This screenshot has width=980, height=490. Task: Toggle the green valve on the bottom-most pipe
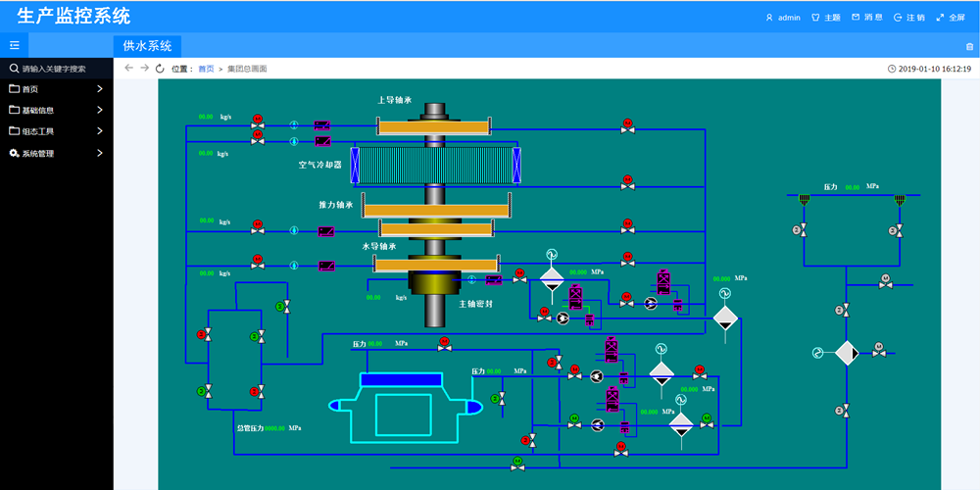pos(517,462)
